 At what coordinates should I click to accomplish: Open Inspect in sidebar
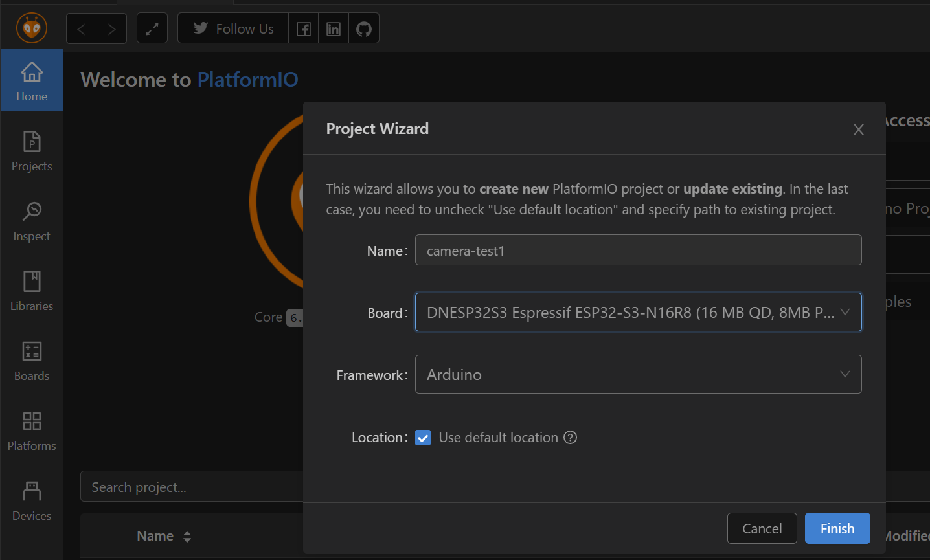(x=32, y=221)
